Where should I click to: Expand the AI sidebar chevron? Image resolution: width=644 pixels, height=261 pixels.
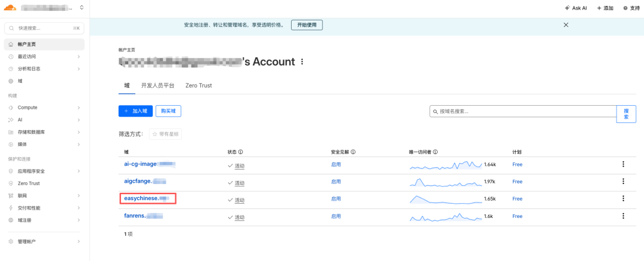pos(79,120)
